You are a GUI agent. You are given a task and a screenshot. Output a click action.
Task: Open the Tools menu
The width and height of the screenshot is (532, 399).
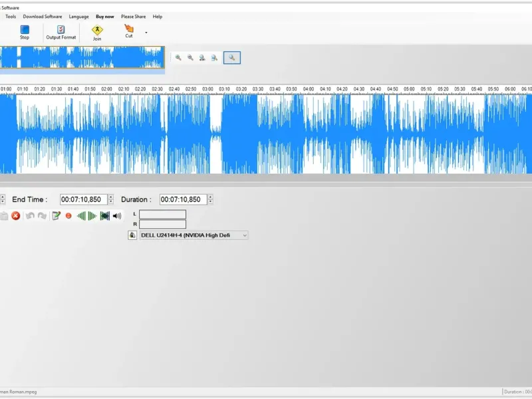pyautogui.click(x=11, y=17)
